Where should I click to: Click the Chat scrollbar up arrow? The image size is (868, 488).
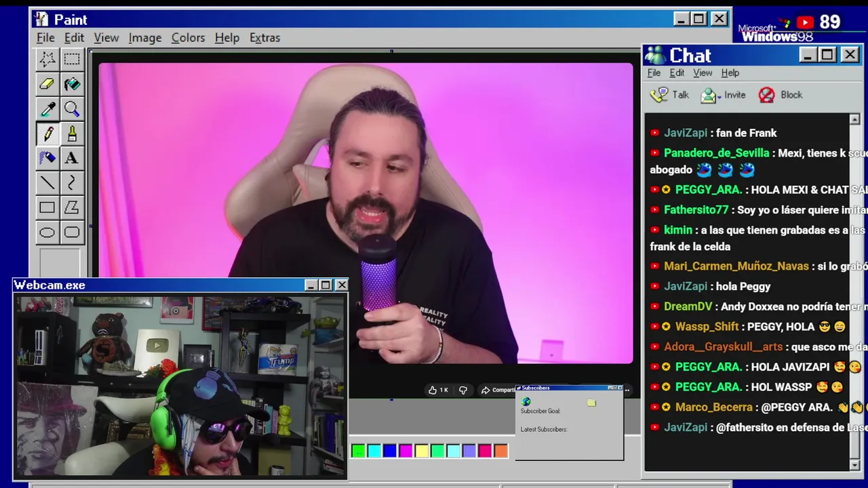pos(854,119)
